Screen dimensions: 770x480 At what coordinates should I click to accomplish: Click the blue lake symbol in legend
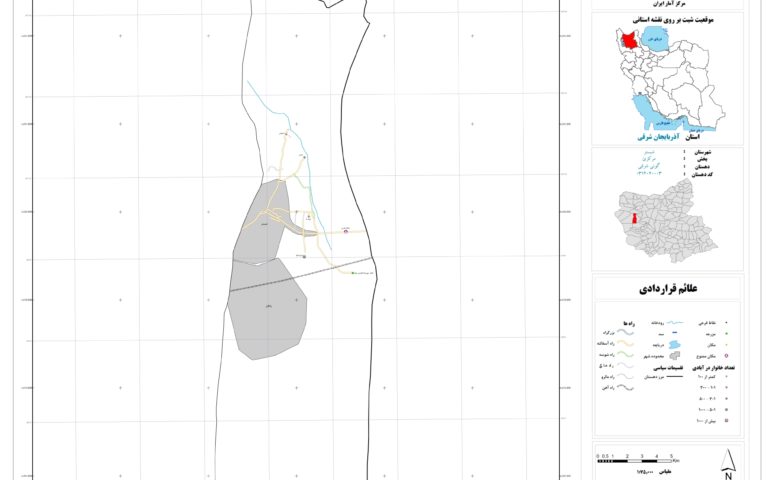pyautogui.click(x=674, y=344)
